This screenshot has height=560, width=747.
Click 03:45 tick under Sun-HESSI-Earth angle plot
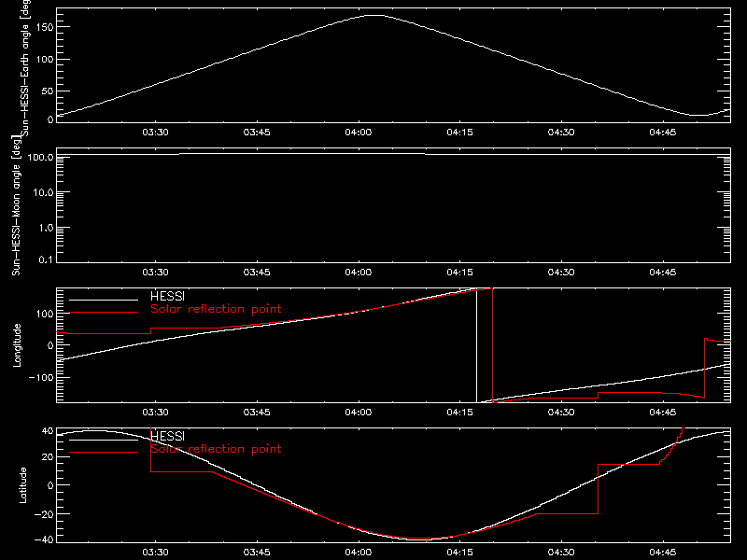click(257, 132)
